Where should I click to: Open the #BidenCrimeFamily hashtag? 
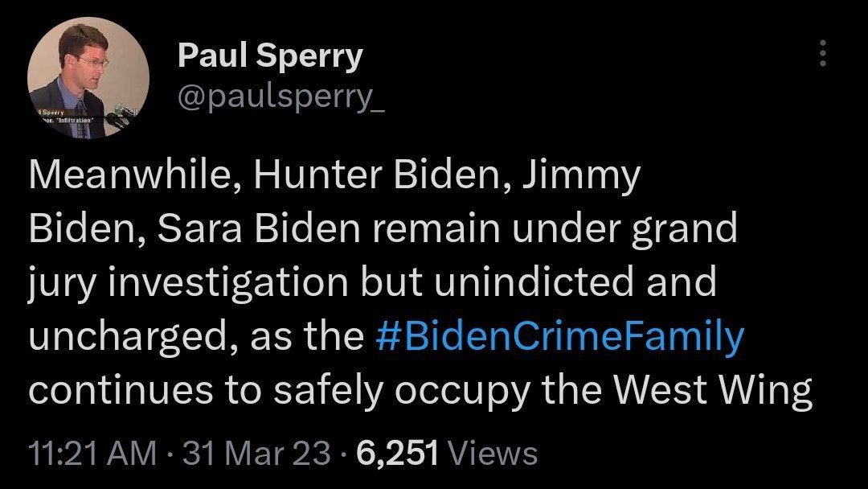pyautogui.click(x=559, y=337)
